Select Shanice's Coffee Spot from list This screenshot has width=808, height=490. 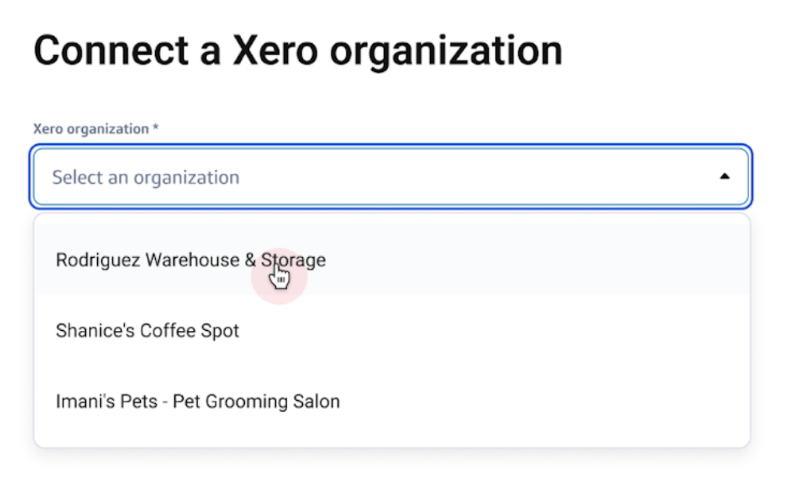click(x=147, y=330)
